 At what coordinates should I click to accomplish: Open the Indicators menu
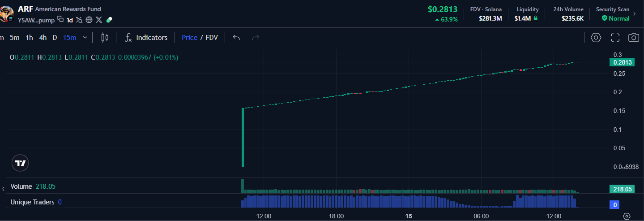click(x=146, y=38)
